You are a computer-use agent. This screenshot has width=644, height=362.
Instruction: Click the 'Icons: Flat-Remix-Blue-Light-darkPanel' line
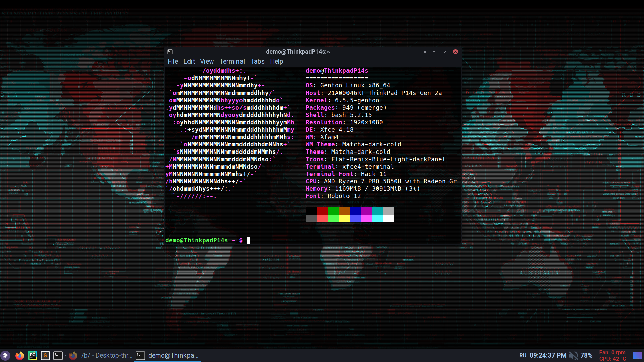point(376,159)
